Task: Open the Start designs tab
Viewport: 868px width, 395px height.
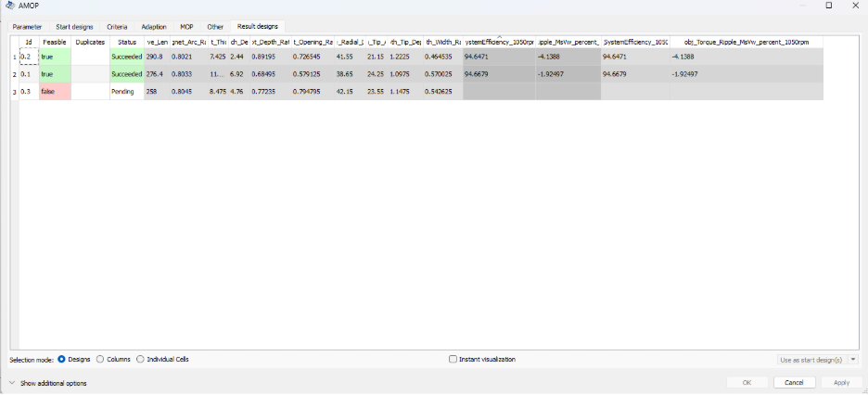Action: [74, 27]
